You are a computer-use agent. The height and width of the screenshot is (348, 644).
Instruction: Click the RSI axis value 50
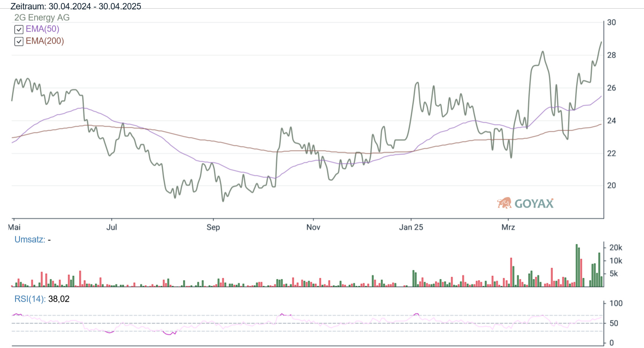[614, 323]
